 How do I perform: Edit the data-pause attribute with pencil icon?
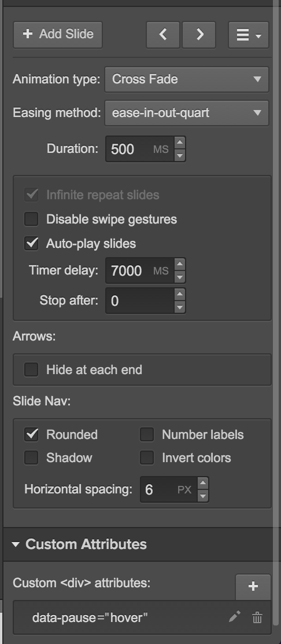(234, 616)
